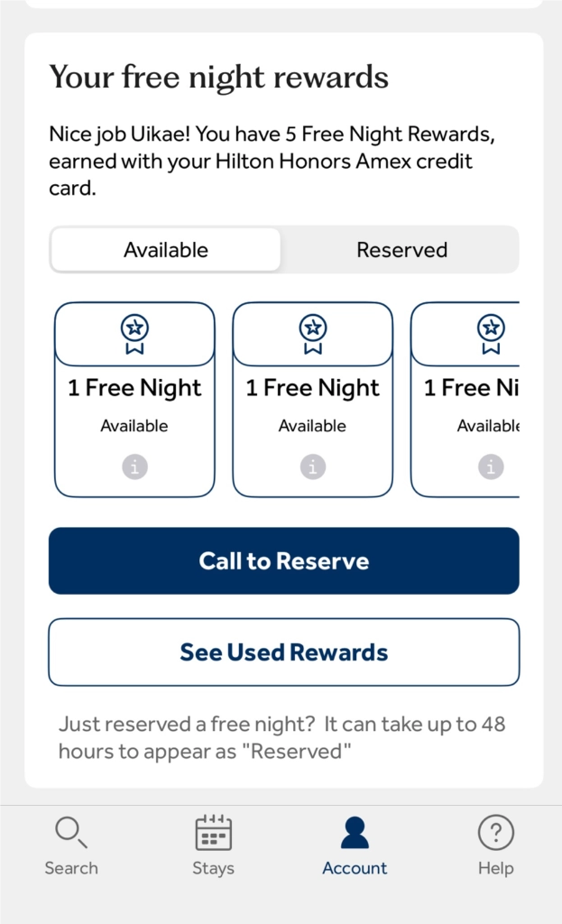This screenshot has height=924, width=562.
Task: Open Search via magnifying glass icon
Action: pos(70,831)
